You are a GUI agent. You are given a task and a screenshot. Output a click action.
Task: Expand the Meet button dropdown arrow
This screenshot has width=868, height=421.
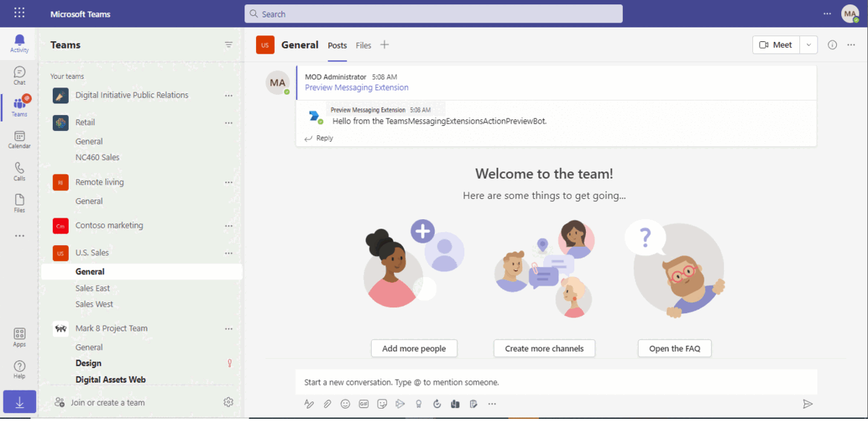coord(809,44)
